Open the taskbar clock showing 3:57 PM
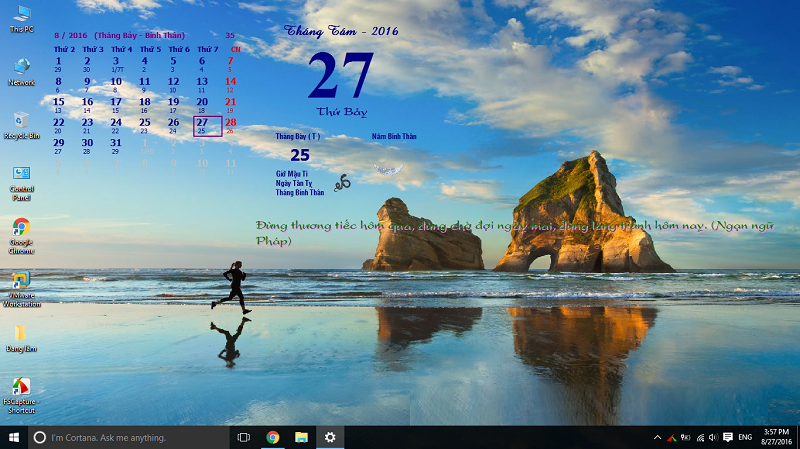 (777, 437)
